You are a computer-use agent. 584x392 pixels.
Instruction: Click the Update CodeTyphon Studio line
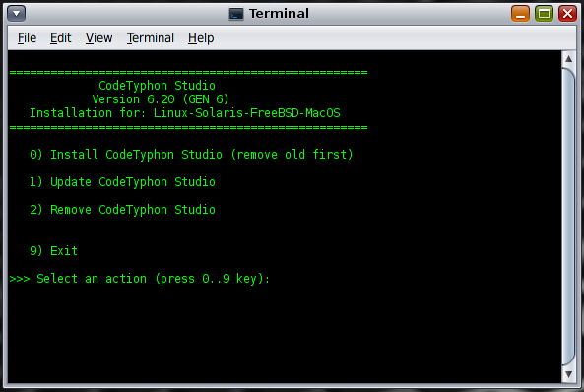[x=122, y=182]
